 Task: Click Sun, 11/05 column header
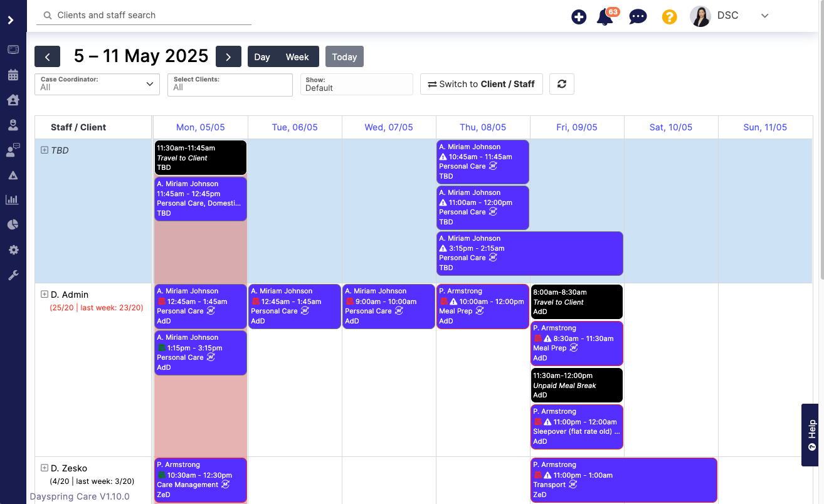pyautogui.click(x=765, y=127)
